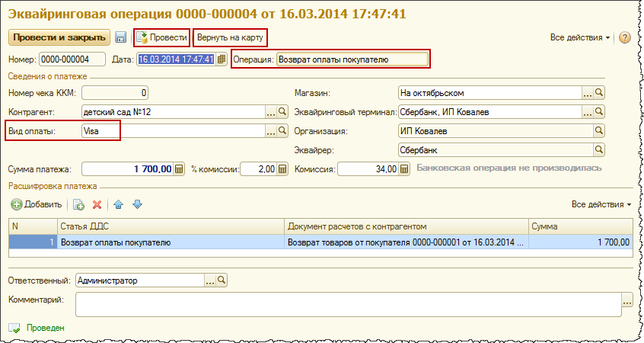
Task: Expand table Все действия dropdown
Action: click(x=601, y=204)
